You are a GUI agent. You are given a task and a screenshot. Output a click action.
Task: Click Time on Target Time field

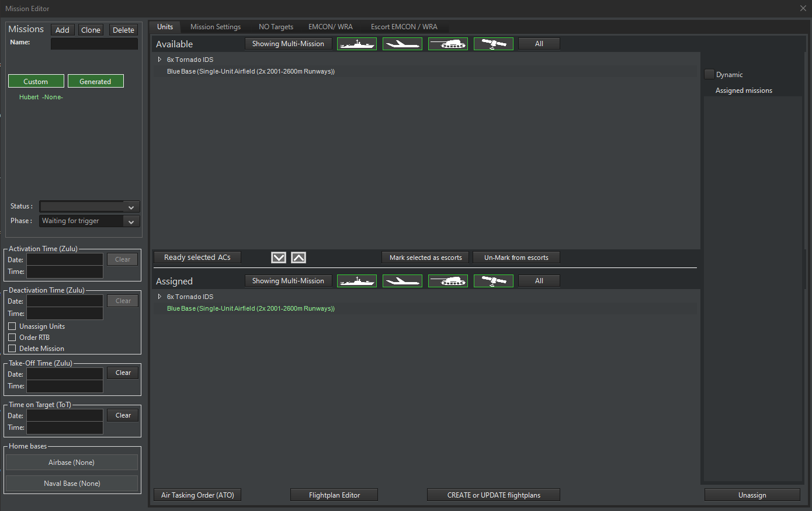(x=65, y=428)
